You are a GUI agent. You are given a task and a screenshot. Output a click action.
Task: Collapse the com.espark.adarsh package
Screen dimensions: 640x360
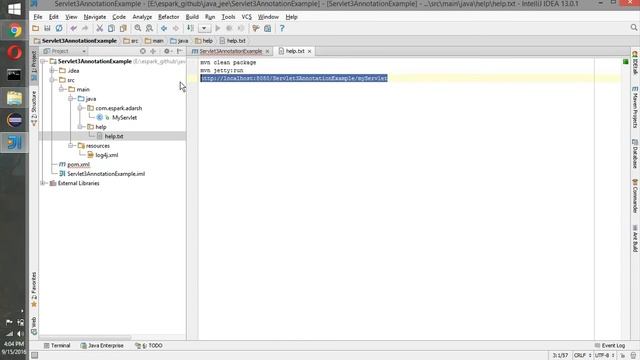(80, 108)
